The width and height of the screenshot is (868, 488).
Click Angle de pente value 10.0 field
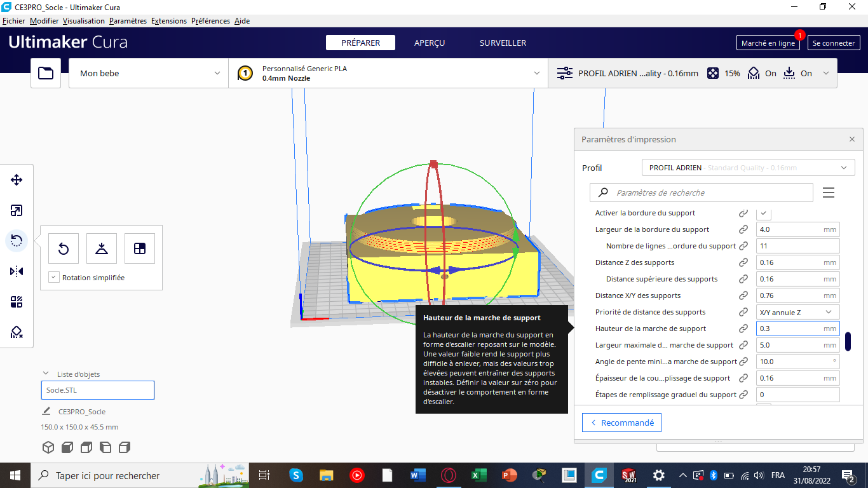coord(797,362)
